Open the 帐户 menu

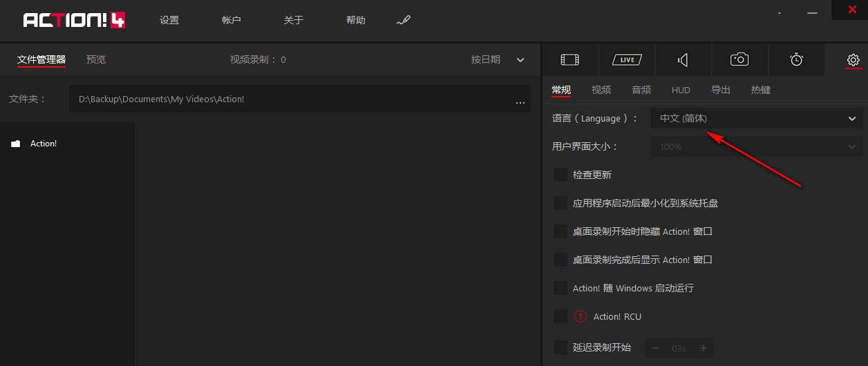pos(232,20)
